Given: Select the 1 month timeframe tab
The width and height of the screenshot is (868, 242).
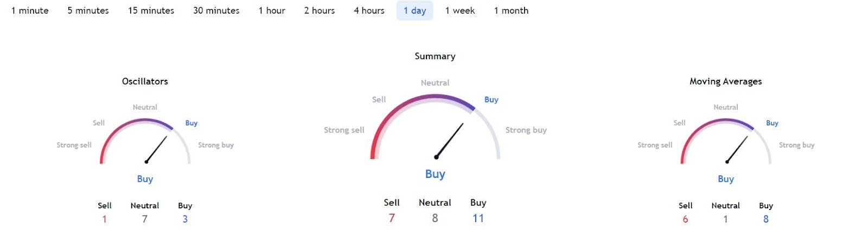Looking at the screenshot, I should [x=511, y=11].
